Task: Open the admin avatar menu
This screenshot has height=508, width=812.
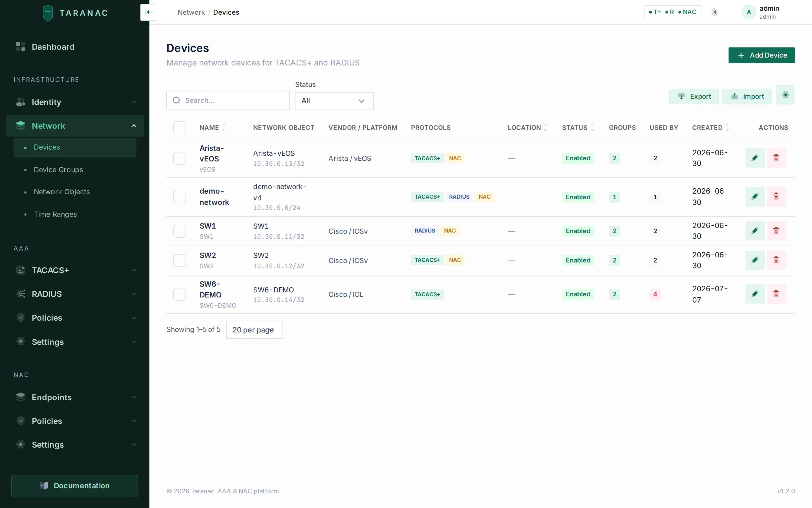Action: point(748,12)
